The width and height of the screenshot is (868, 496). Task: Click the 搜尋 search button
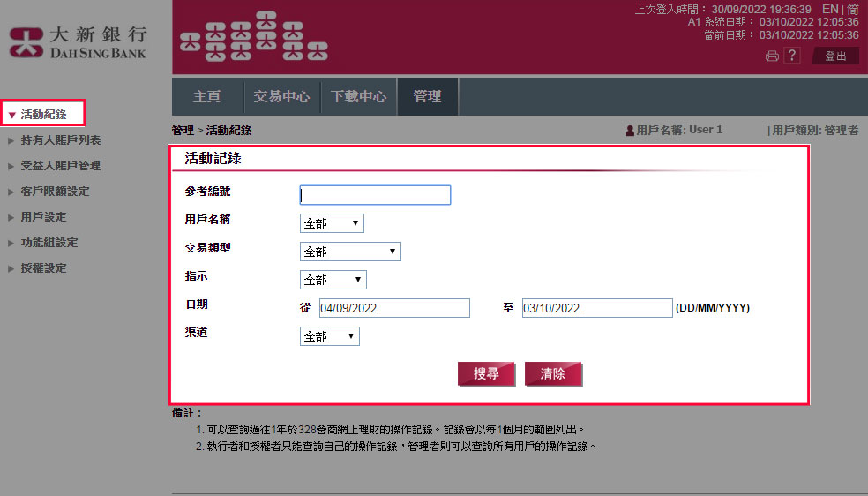[x=486, y=373]
